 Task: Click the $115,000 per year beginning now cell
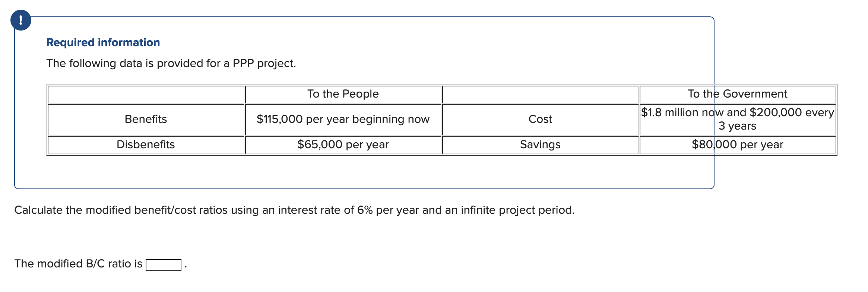(343, 120)
